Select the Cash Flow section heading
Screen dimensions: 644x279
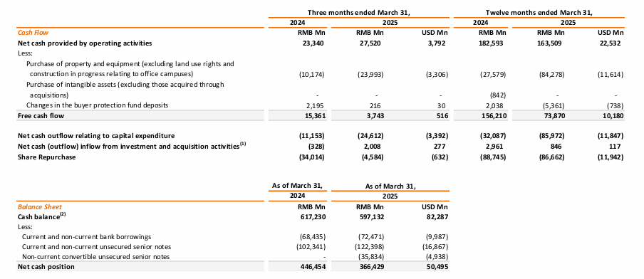point(33,33)
